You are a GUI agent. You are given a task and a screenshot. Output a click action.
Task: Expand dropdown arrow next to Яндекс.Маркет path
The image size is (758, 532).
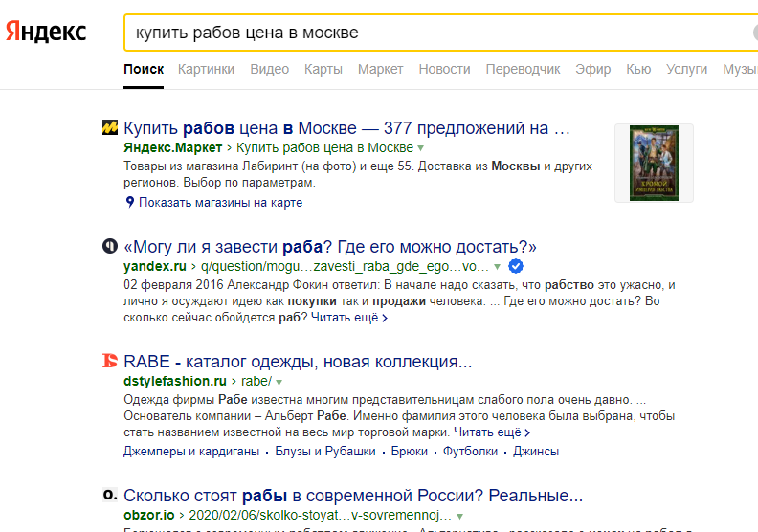click(x=420, y=148)
